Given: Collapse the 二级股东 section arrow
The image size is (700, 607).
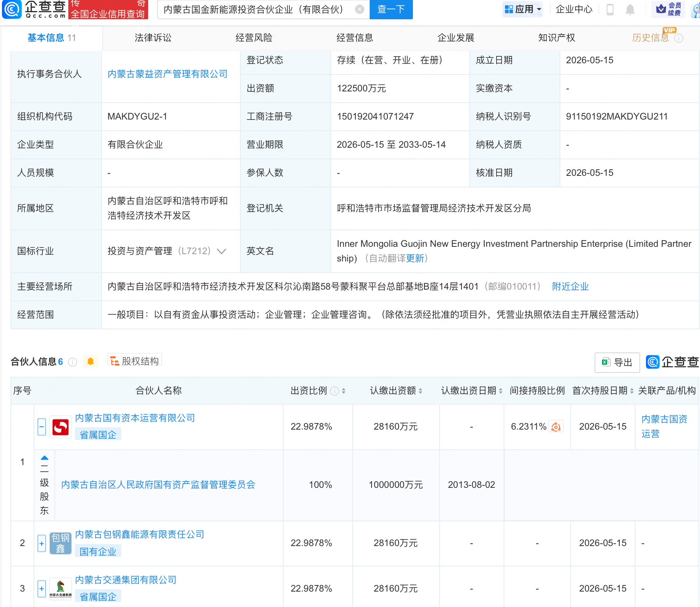Looking at the screenshot, I should tap(44, 458).
